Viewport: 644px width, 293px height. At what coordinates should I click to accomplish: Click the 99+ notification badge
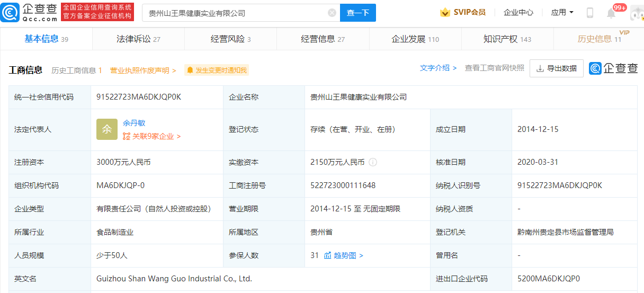coord(620,7)
